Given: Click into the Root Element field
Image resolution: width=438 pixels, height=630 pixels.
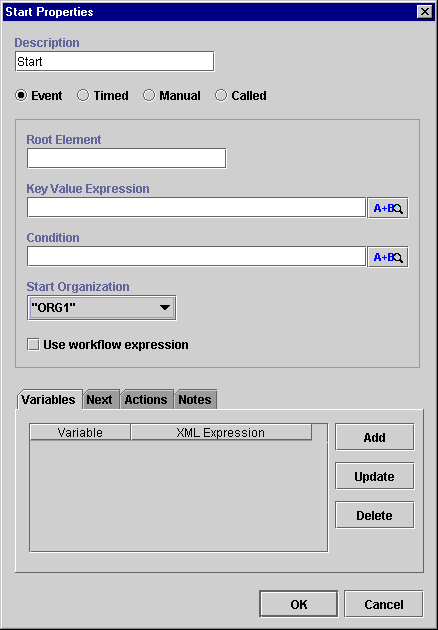Looking at the screenshot, I should tap(127, 158).
